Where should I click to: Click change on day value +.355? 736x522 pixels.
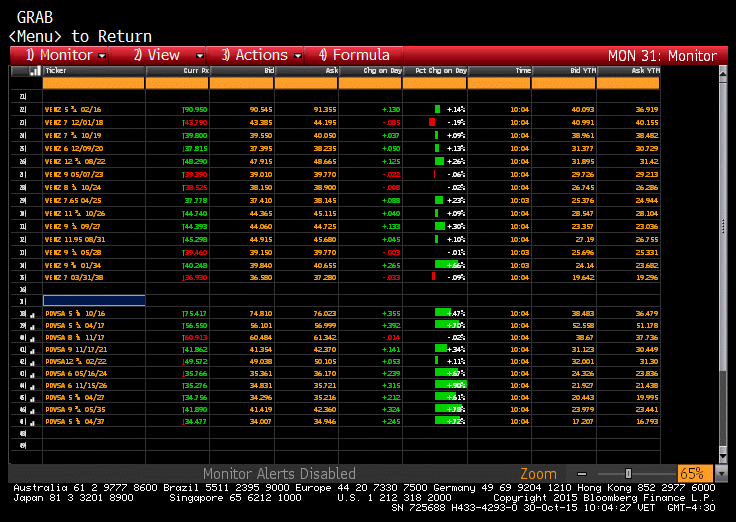tap(391, 314)
